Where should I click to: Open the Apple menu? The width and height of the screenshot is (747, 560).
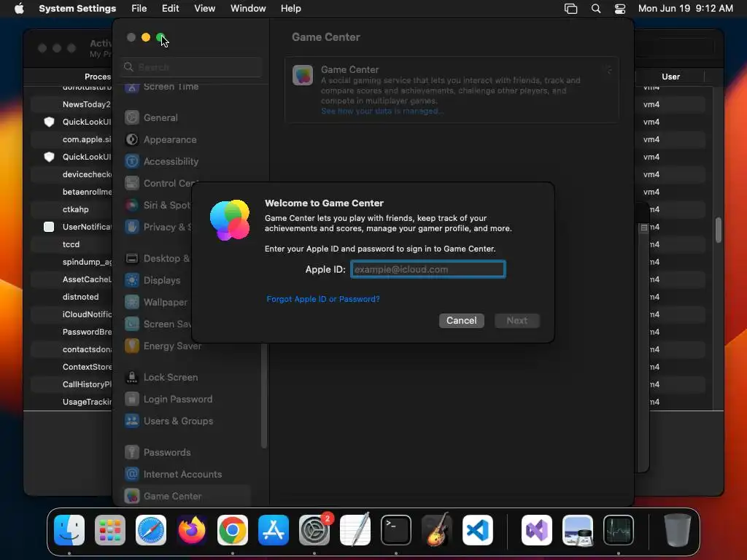19,9
